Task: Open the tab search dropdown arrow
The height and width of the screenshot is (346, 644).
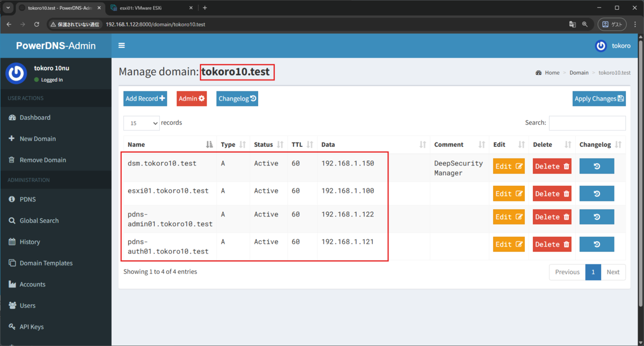Action: 8,8
